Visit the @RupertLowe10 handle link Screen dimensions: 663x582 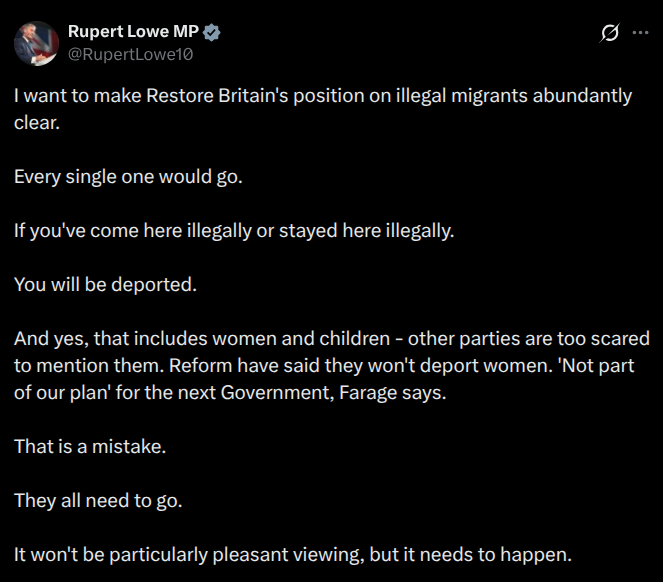click(x=131, y=55)
